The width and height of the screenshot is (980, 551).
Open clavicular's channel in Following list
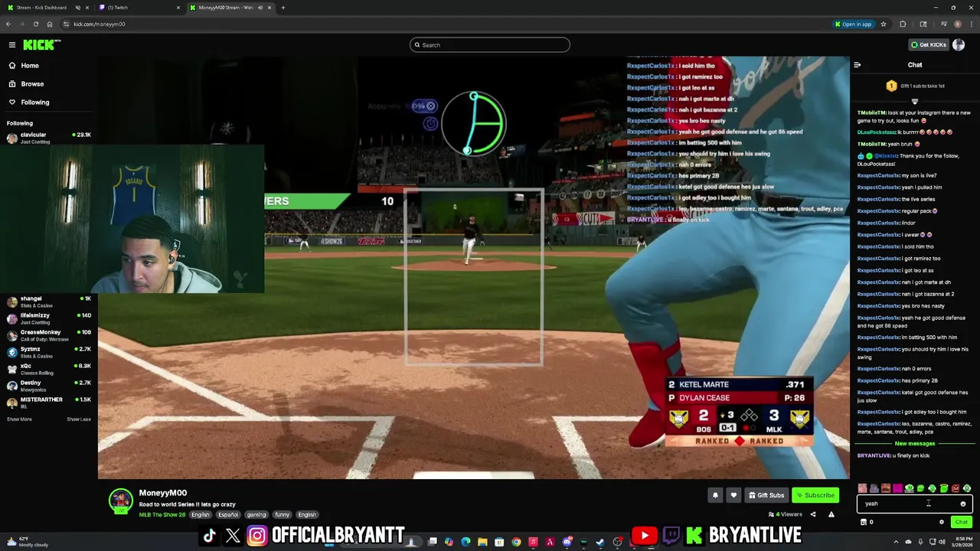(49, 138)
